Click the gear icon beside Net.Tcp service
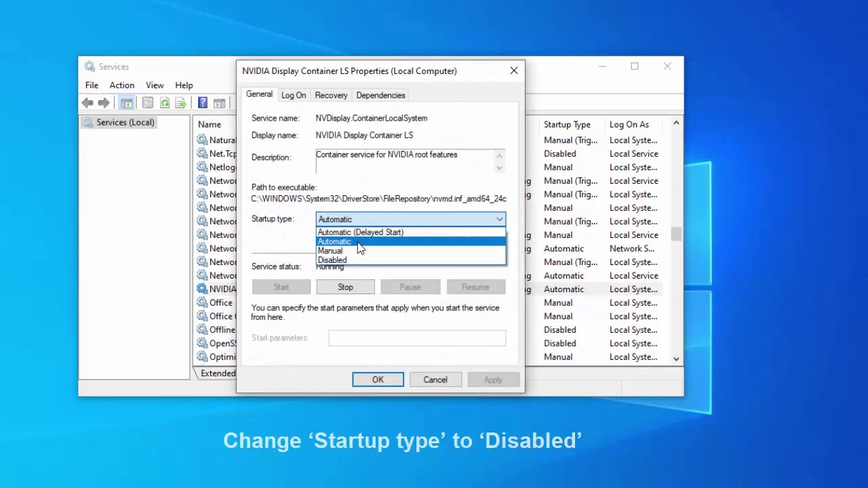The image size is (868, 488). tap(202, 153)
